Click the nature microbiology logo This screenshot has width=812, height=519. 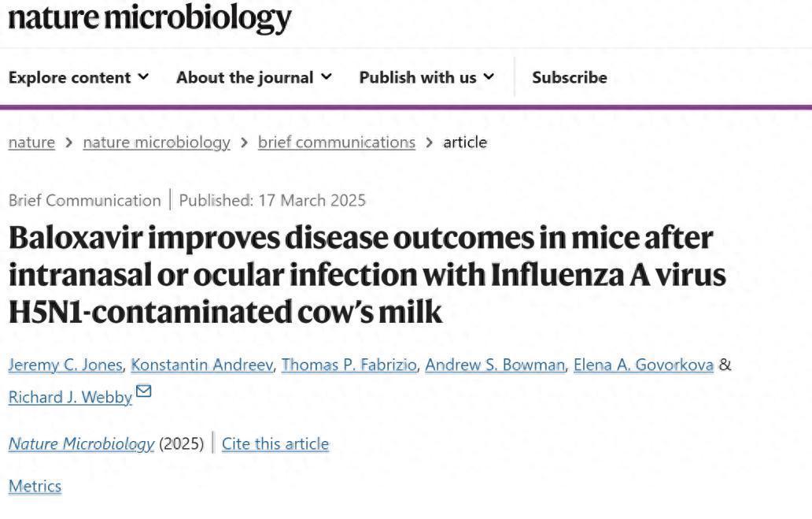coord(149,18)
